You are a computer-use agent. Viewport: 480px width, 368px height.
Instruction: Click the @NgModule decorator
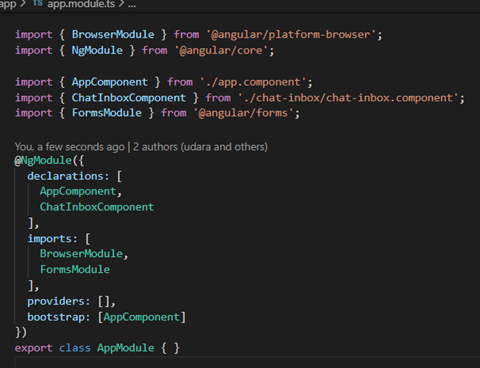tap(43, 161)
